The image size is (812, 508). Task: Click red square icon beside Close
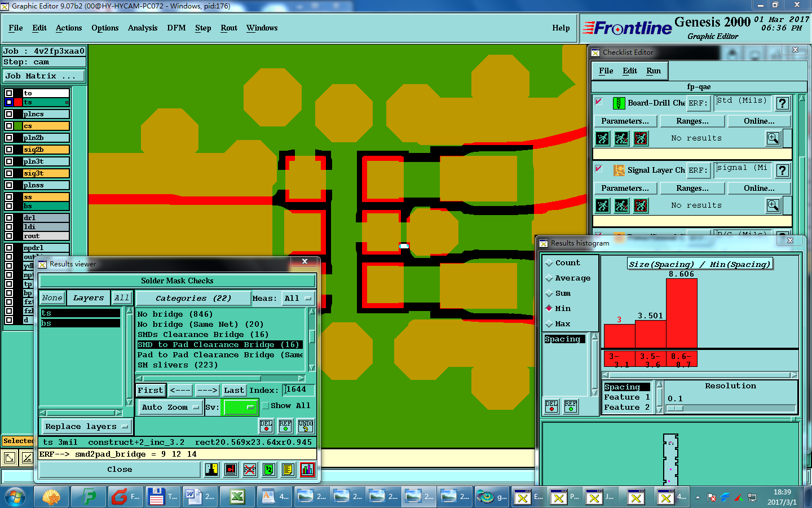point(231,469)
